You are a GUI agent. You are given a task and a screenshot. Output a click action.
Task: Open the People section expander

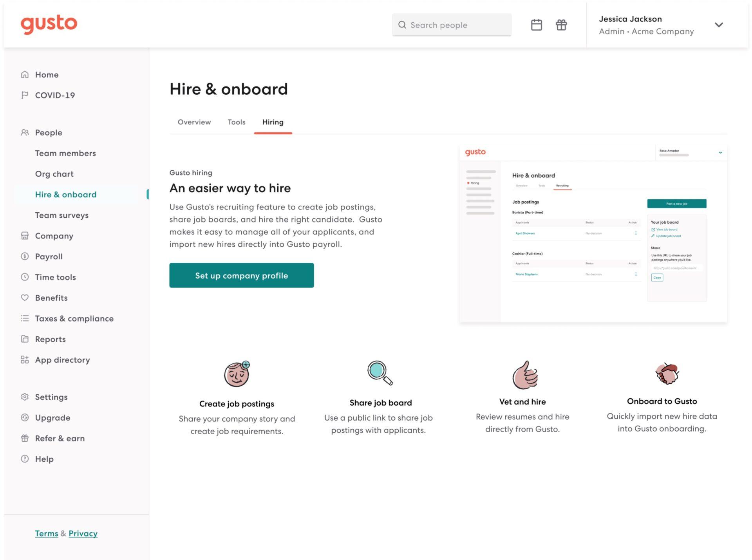coord(48,132)
